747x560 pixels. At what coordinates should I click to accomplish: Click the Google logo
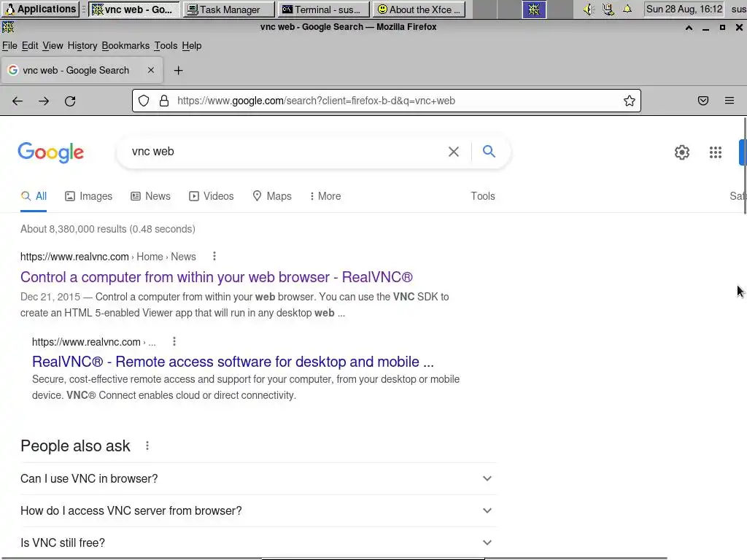pyautogui.click(x=51, y=152)
